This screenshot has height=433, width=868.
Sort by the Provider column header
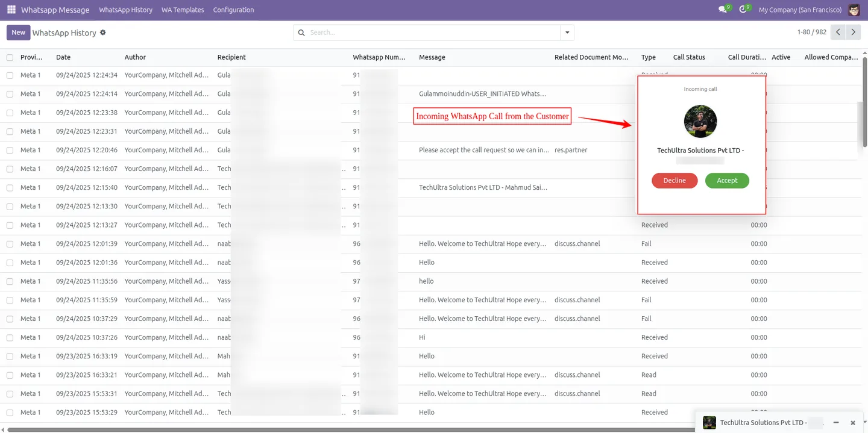tap(31, 57)
